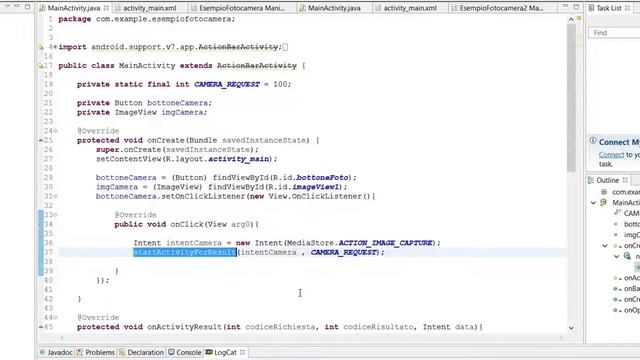Click the override indicator on line 45

pyautogui.click(x=41, y=327)
